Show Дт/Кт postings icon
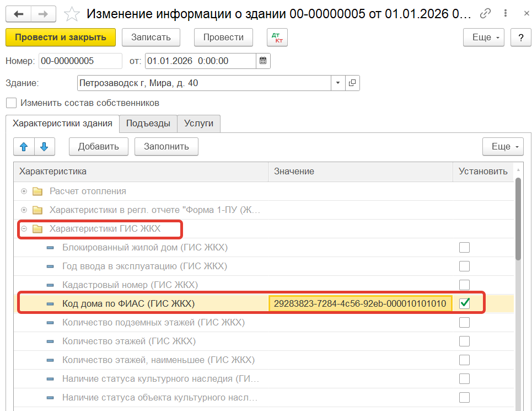Screen dimensions: 532x411 [277, 38]
